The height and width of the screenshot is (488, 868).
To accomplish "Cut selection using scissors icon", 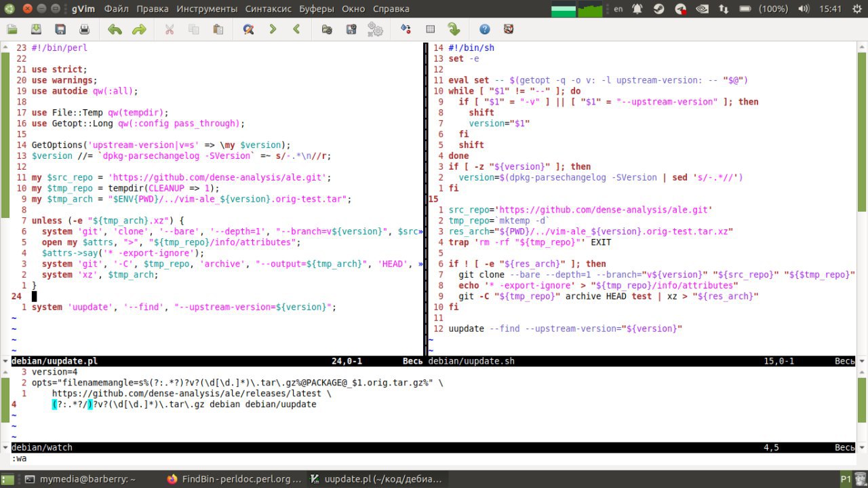I will 170,29.
